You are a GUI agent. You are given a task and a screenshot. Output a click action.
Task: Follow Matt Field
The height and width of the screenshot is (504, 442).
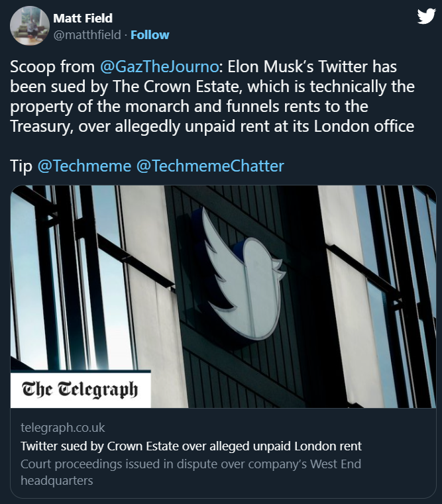click(x=150, y=34)
